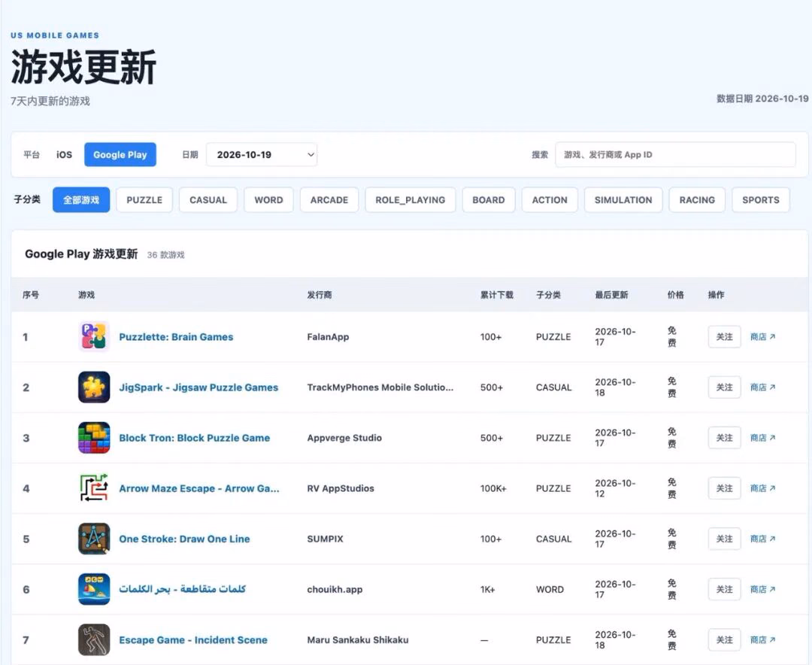Open One Stroke app icon

tap(94, 539)
